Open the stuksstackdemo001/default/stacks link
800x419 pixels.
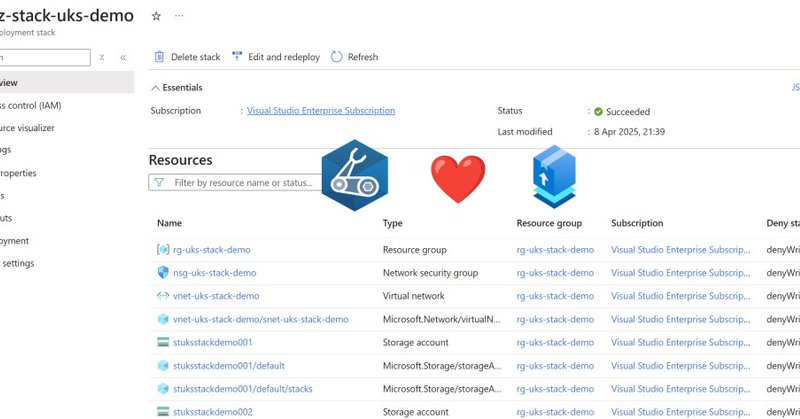click(243, 388)
